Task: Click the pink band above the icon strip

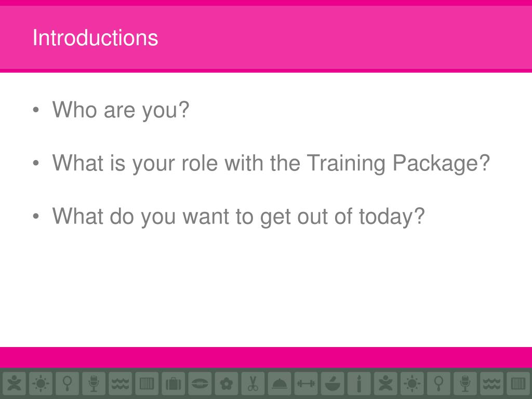Action: (266, 357)
